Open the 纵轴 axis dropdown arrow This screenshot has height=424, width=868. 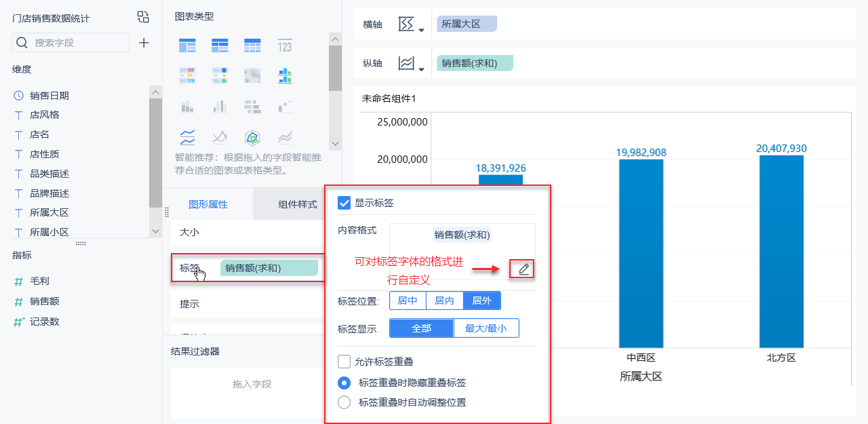[421, 69]
